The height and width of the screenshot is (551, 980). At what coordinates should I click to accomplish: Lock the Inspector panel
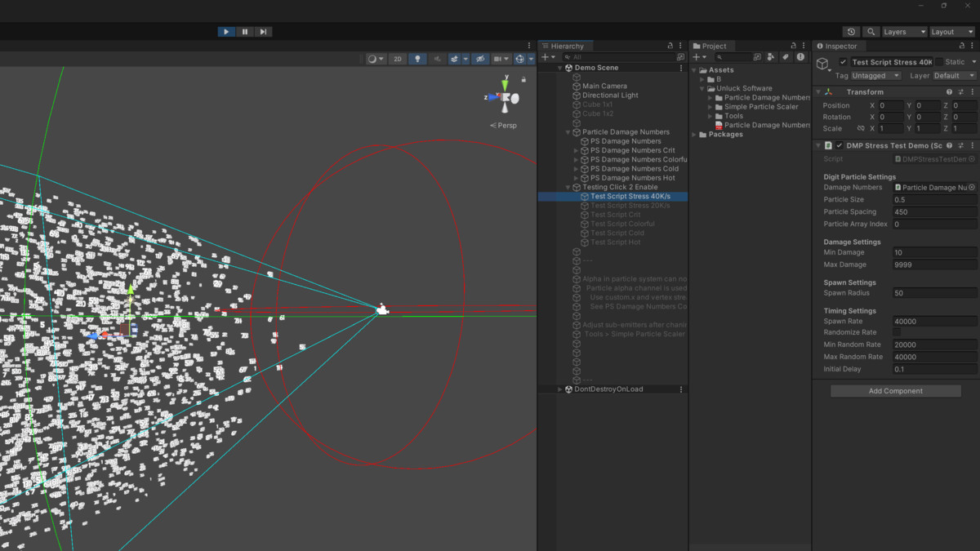pyautogui.click(x=960, y=46)
